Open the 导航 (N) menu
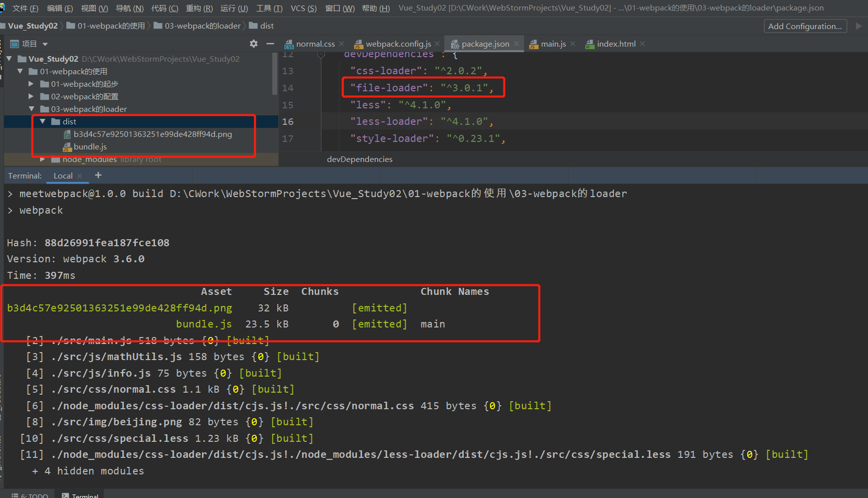 click(129, 8)
